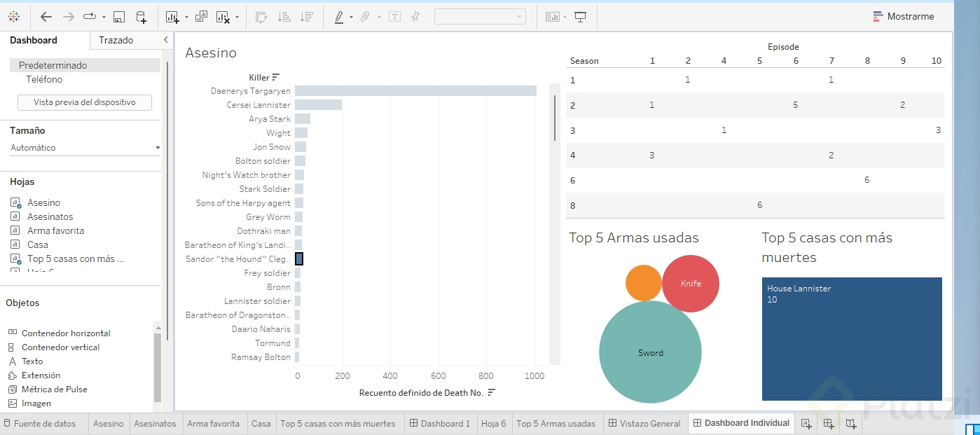Click the Asesino chart vertical scrollbar
Viewport: 980px width, 435px height.
click(555, 118)
